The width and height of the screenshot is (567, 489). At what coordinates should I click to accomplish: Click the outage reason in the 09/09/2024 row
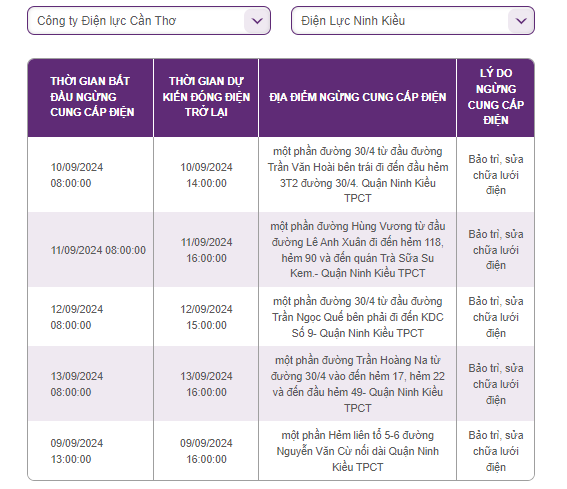pyautogui.click(x=496, y=451)
